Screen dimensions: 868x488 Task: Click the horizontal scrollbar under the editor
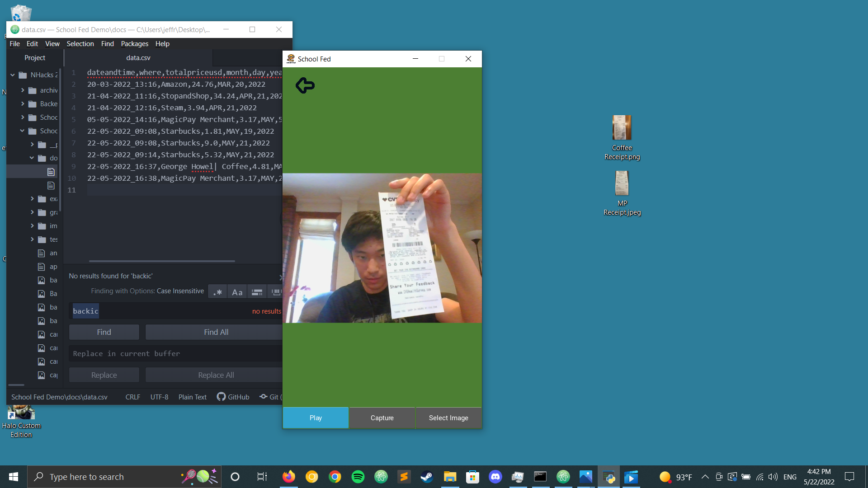(x=162, y=261)
